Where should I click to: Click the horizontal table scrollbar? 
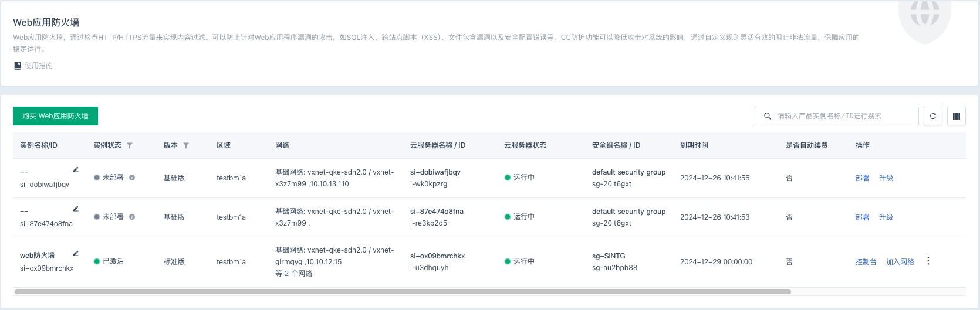tap(403, 291)
